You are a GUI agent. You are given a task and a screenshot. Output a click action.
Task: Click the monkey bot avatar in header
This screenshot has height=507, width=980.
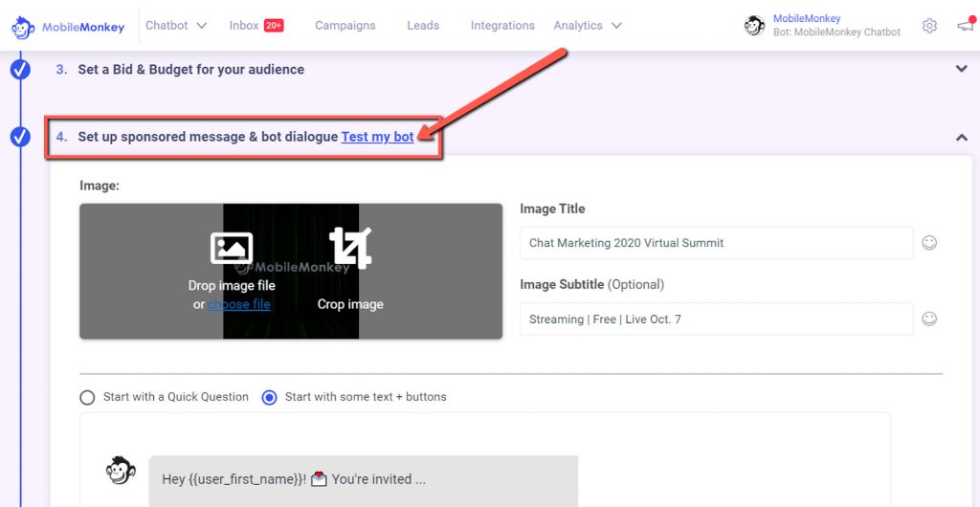(x=754, y=26)
